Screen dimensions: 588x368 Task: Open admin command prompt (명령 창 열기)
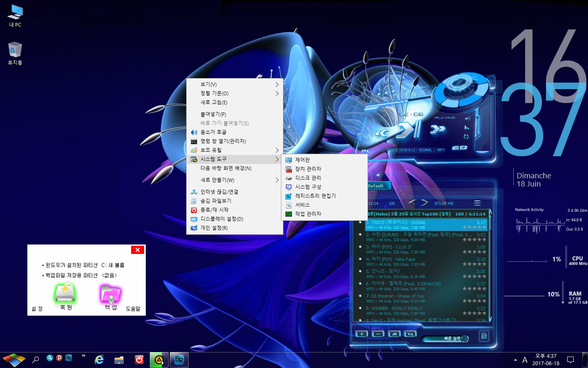click(x=235, y=141)
